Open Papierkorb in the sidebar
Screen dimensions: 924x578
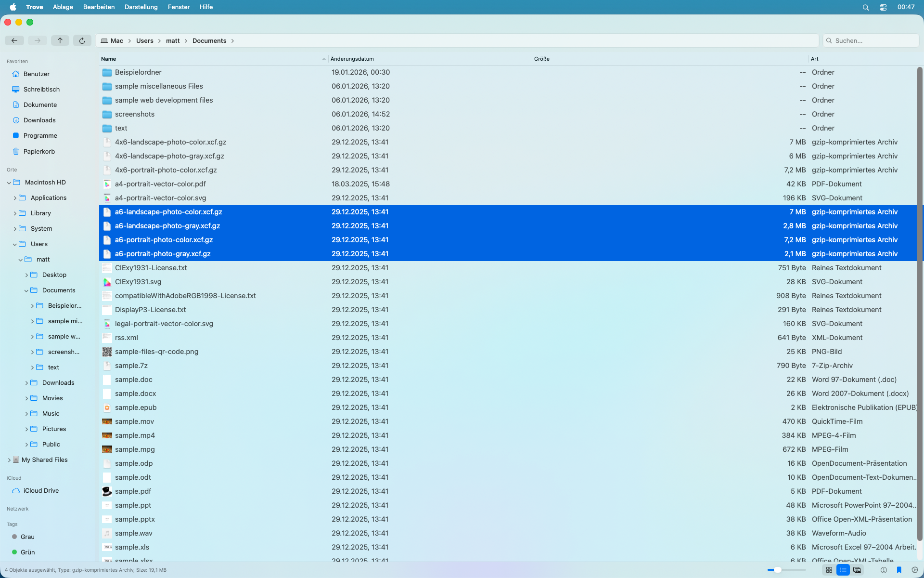(39, 151)
